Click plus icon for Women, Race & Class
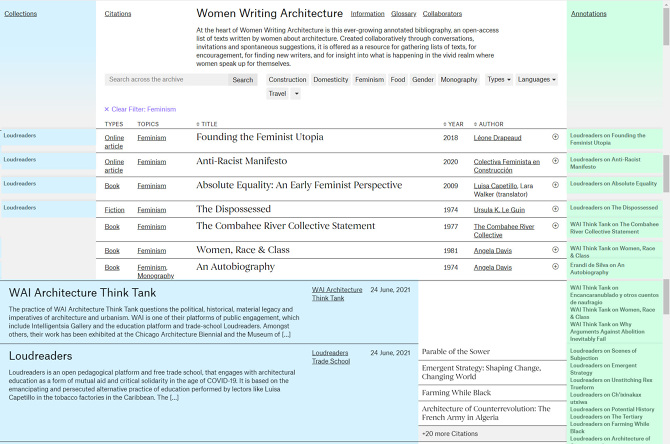The image size is (670, 444). point(555,250)
